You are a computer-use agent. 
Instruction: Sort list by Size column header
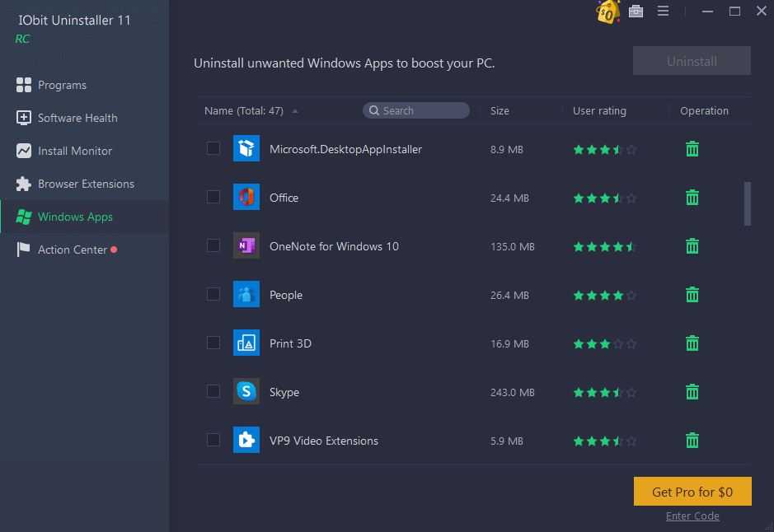point(500,110)
